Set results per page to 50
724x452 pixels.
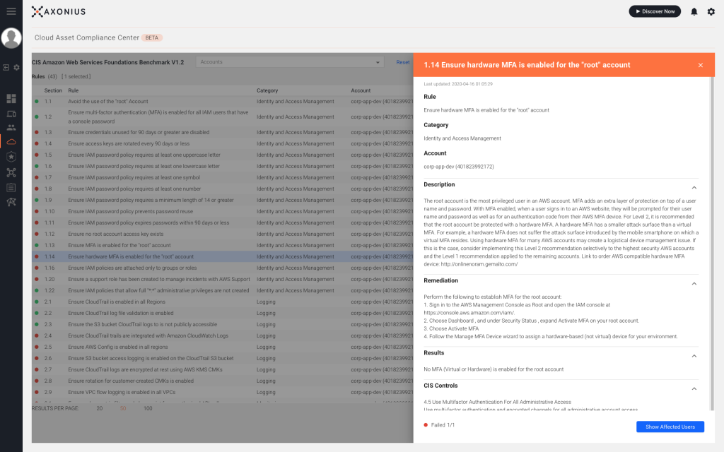123,408
